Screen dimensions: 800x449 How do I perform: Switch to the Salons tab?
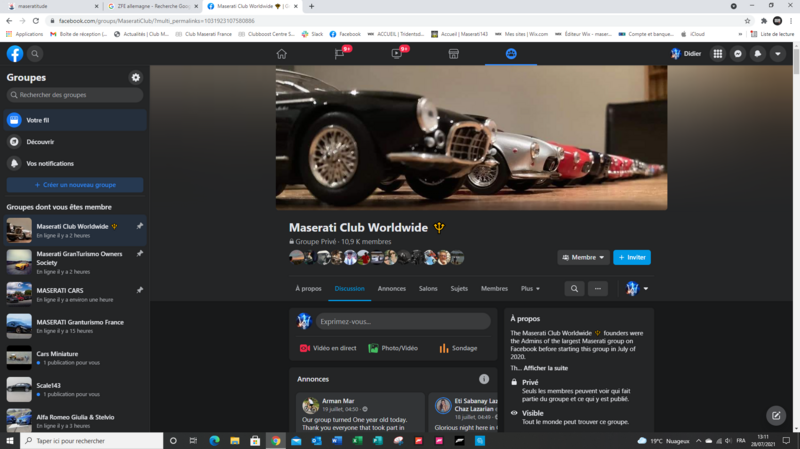point(428,288)
